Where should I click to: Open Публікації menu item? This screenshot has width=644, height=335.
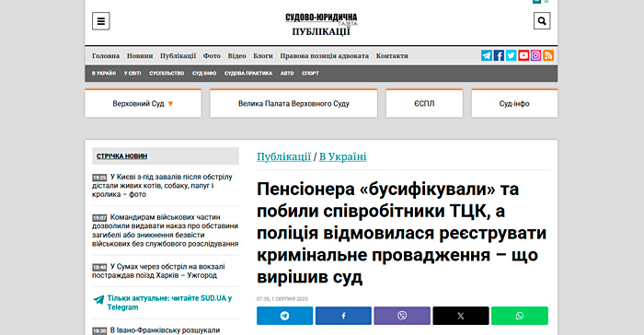click(x=178, y=56)
